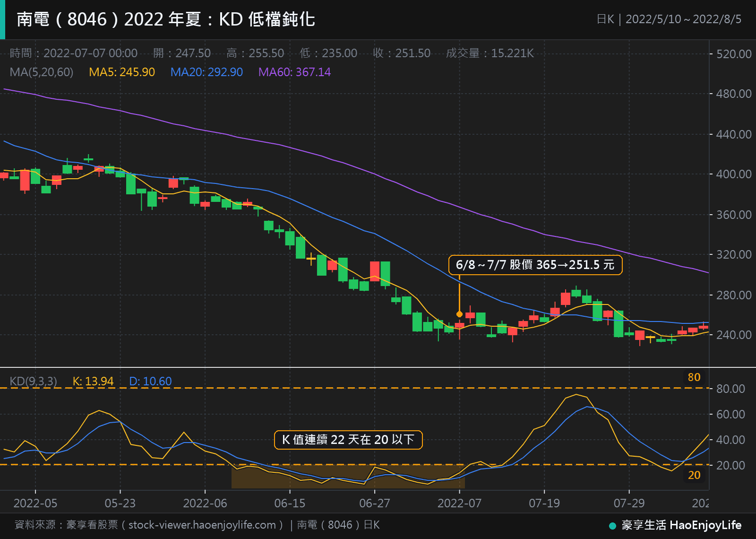756x539 pixels.
Task: Click the source text stock-viewer.haoenjoylife.com
Action: [x=202, y=525]
